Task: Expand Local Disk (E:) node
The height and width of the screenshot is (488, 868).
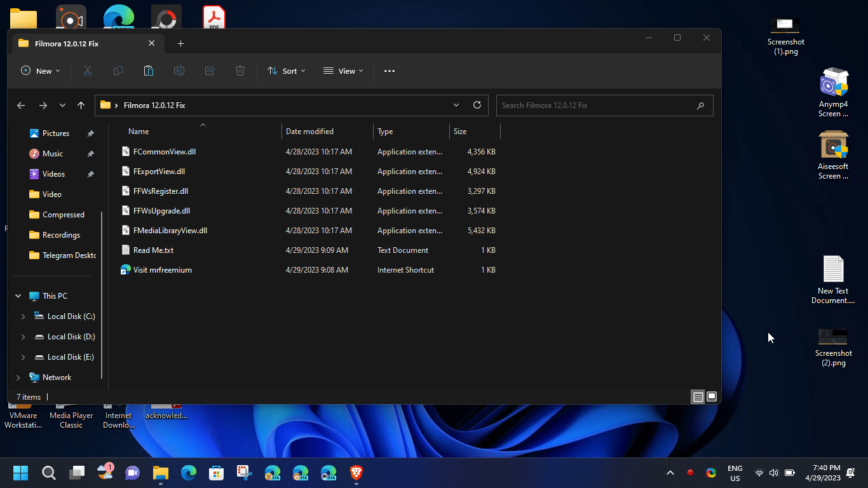Action: (24, 357)
